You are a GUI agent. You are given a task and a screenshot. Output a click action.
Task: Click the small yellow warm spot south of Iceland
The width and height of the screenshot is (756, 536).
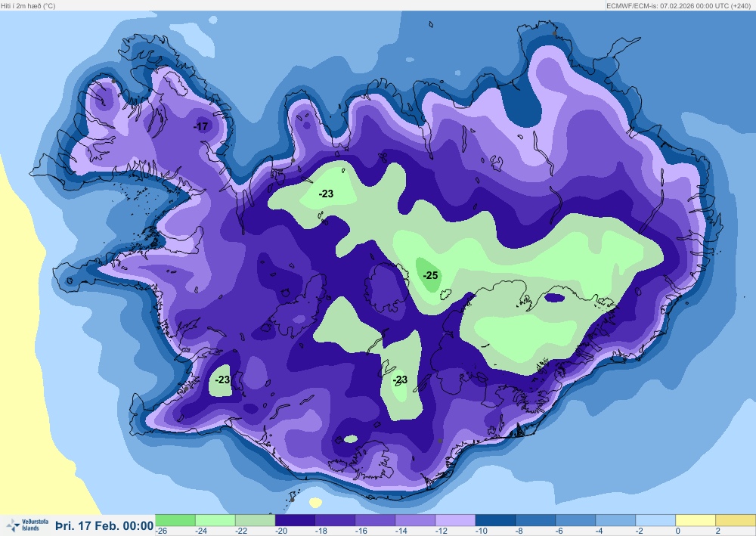315,503
